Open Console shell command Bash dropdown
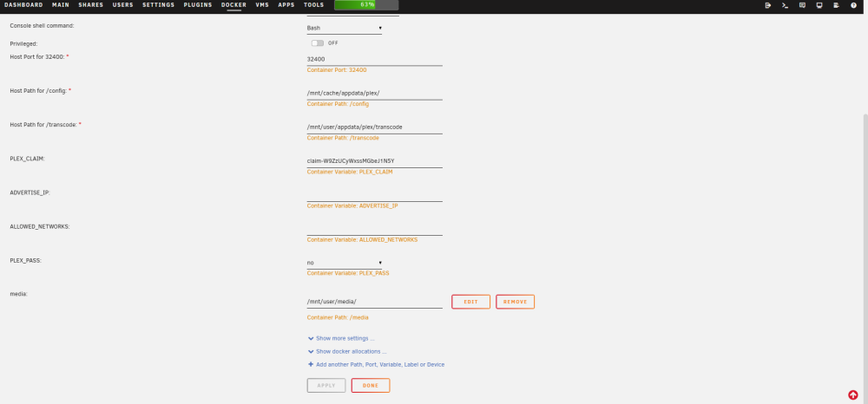Screen dimensions: 868x404 point(345,28)
